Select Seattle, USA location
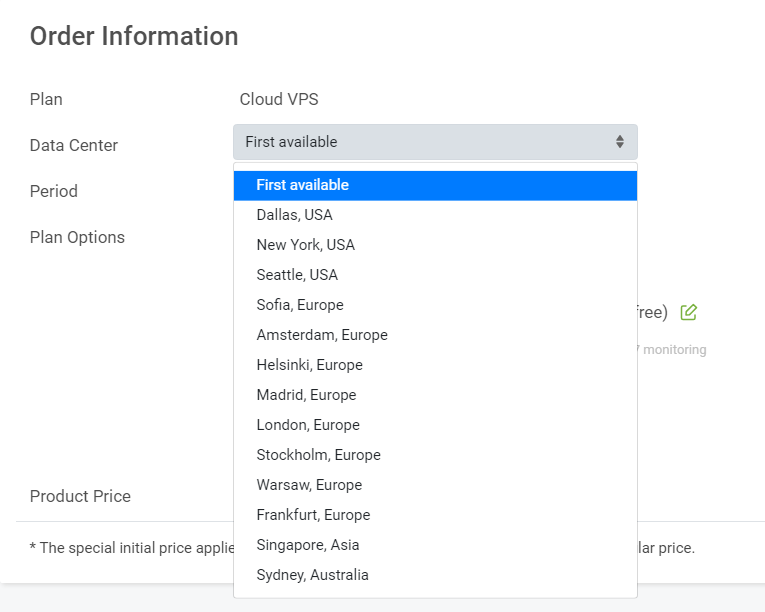Image resolution: width=765 pixels, height=612 pixels. [x=297, y=275]
